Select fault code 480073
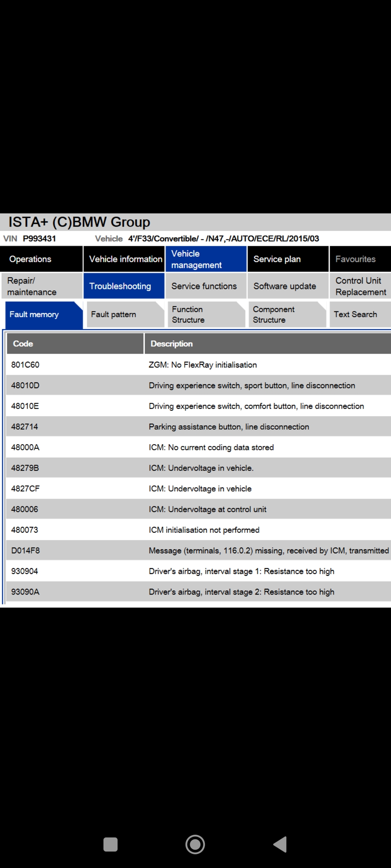 pyautogui.click(x=24, y=529)
